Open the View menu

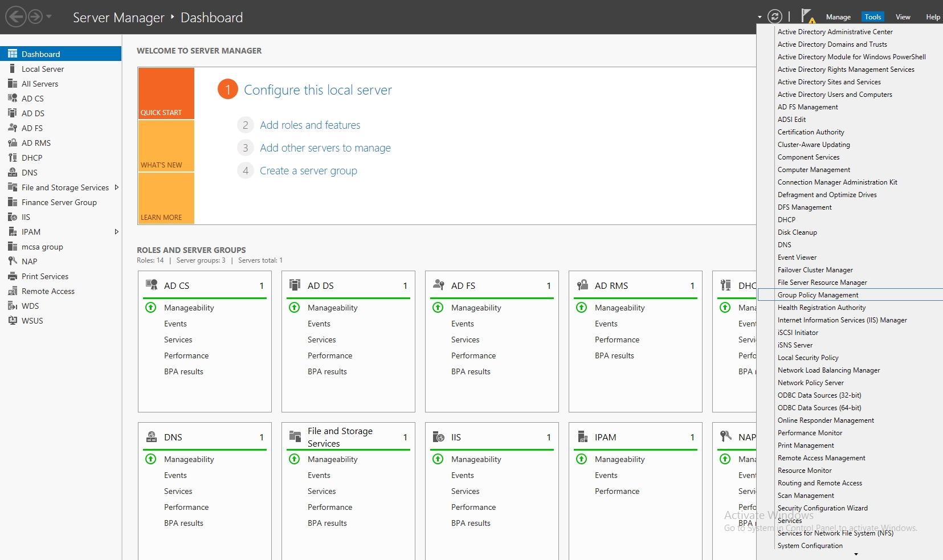click(x=903, y=17)
